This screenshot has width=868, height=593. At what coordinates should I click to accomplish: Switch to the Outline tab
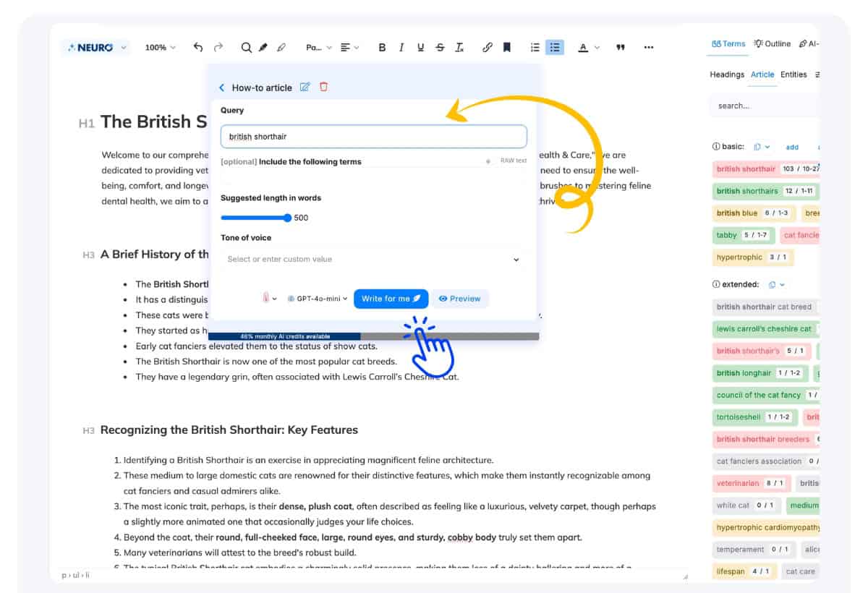coord(772,44)
